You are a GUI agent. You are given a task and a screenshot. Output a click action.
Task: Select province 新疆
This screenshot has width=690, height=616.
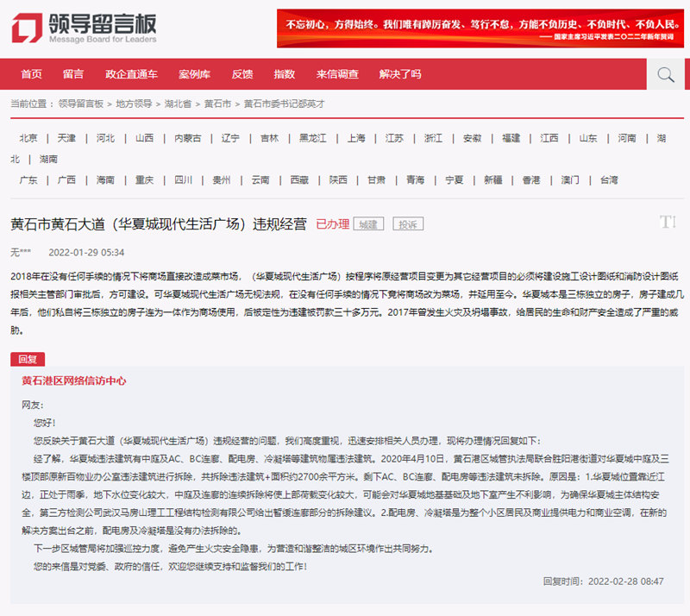point(493,180)
